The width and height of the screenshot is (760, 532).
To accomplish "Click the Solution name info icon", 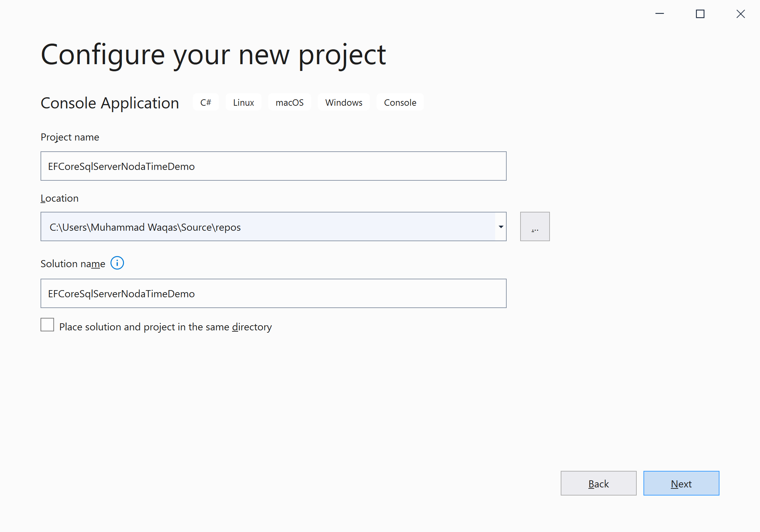I will (117, 263).
